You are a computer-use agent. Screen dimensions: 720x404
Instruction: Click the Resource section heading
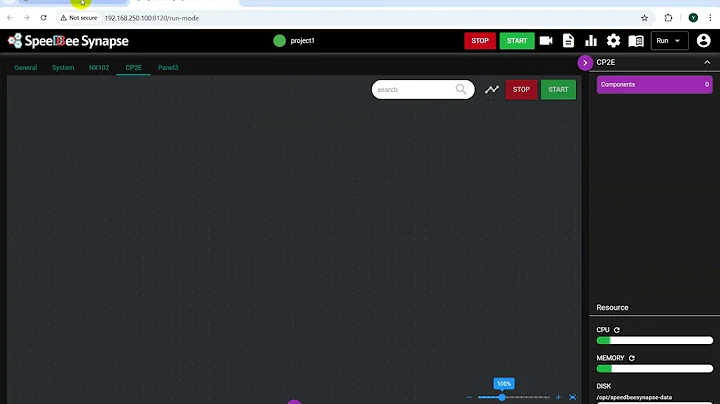pyautogui.click(x=612, y=308)
